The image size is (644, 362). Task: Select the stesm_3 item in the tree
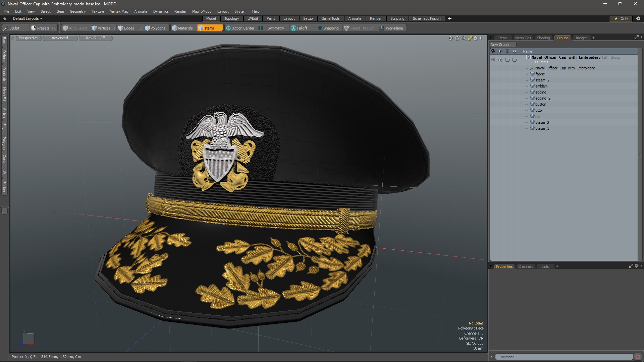[x=542, y=122]
